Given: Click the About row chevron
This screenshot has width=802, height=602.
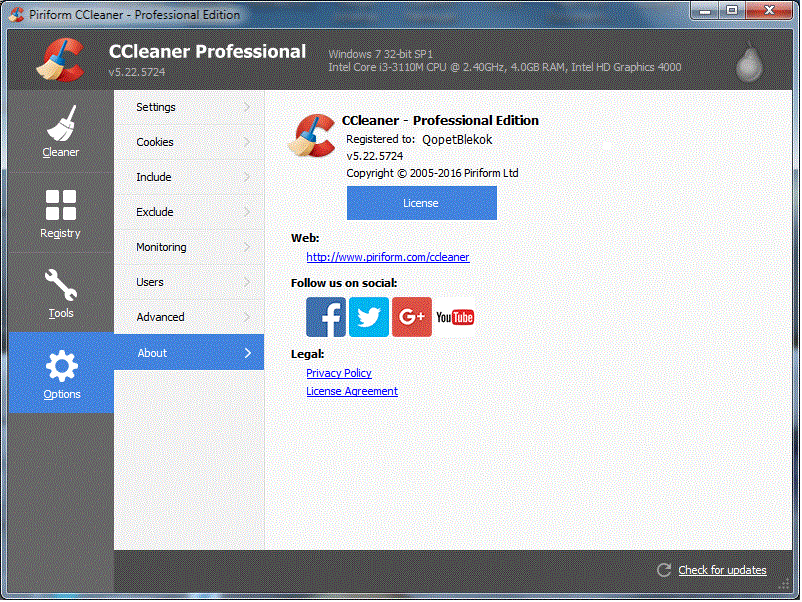Looking at the screenshot, I should coord(248,353).
